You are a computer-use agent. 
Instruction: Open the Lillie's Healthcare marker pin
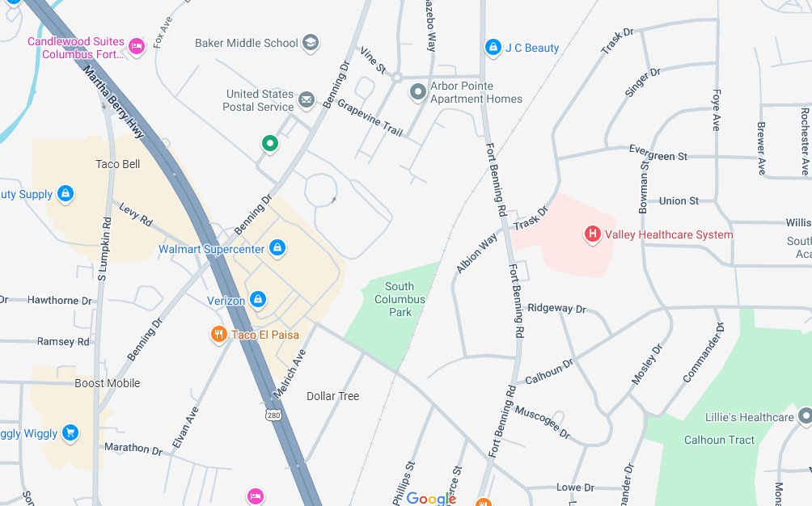(806, 415)
